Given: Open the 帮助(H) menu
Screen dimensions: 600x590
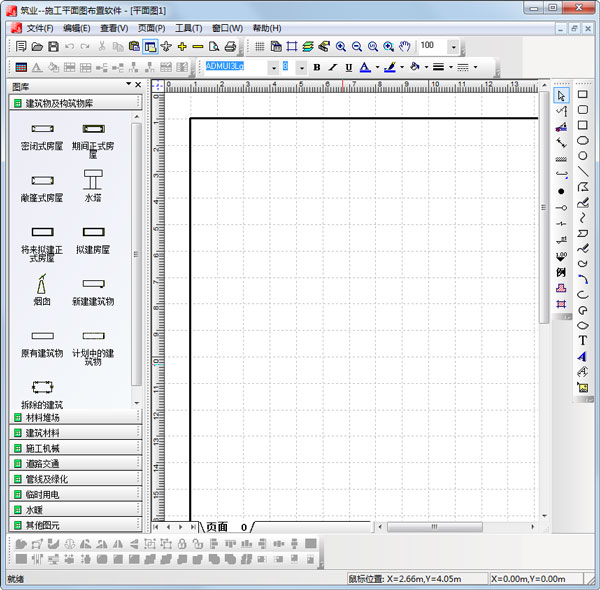Looking at the screenshot, I should point(267,28).
